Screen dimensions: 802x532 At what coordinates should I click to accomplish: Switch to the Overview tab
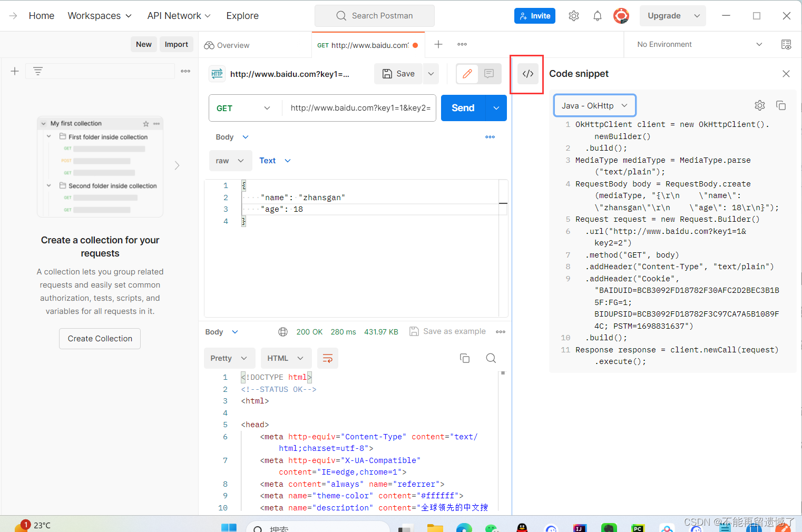(227, 45)
